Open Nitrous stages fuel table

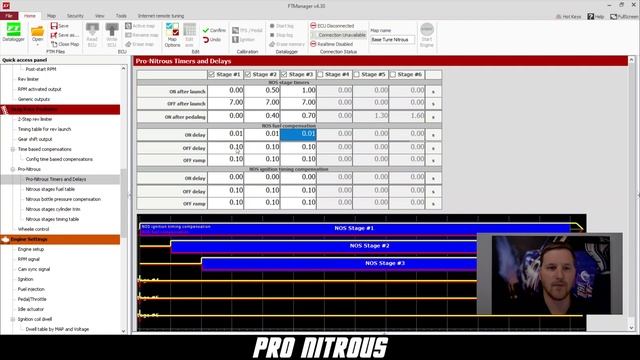pos(50,189)
